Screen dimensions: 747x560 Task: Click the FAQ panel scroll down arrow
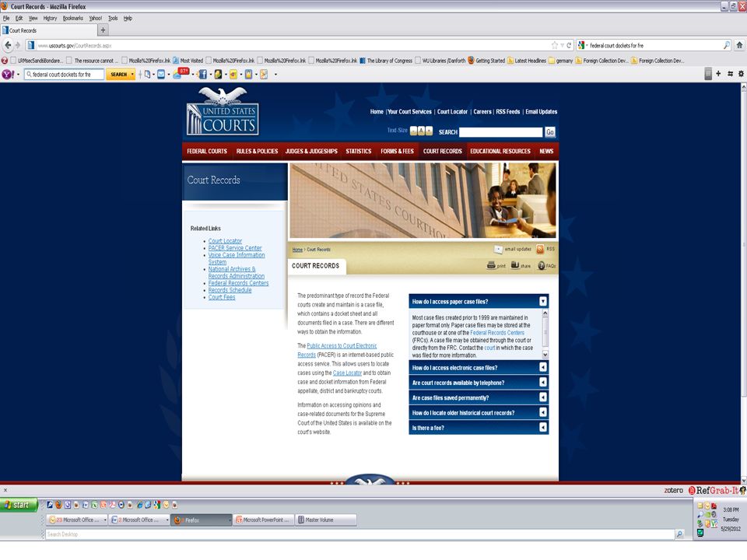[x=545, y=355]
